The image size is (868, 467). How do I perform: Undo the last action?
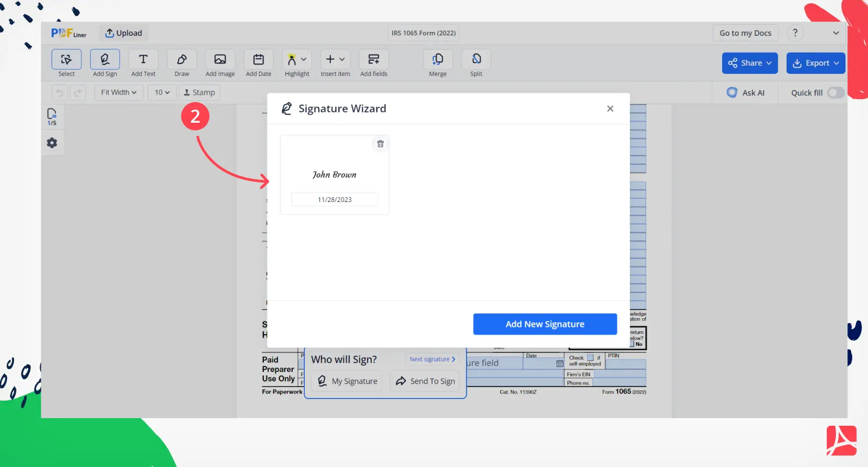pyautogui.click(x=60, y=92)
